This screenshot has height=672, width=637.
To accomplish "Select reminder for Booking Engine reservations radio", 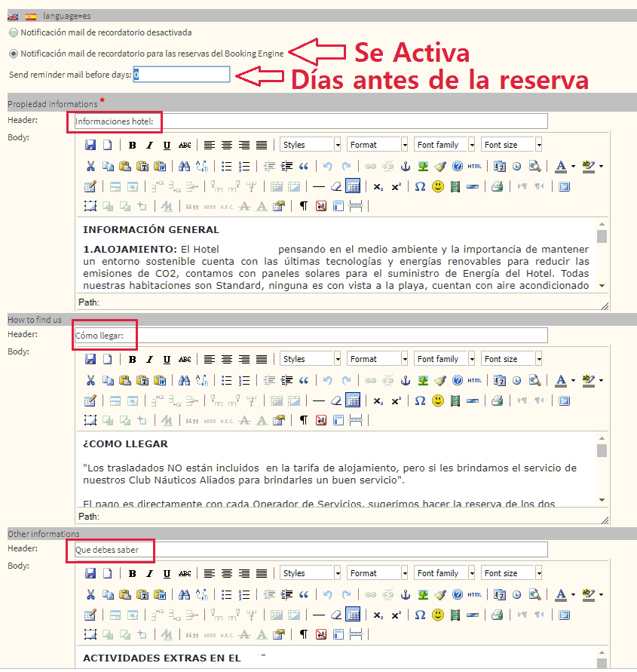I will 14,54.
